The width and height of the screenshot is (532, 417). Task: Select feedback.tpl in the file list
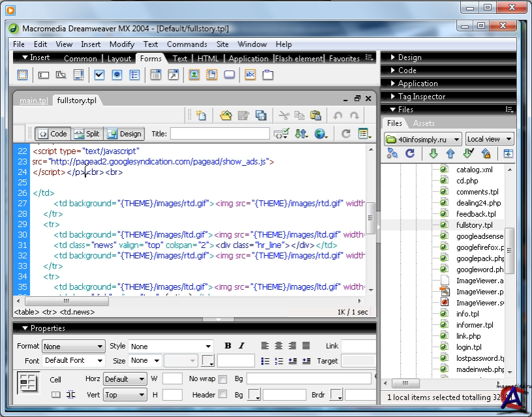475,214
